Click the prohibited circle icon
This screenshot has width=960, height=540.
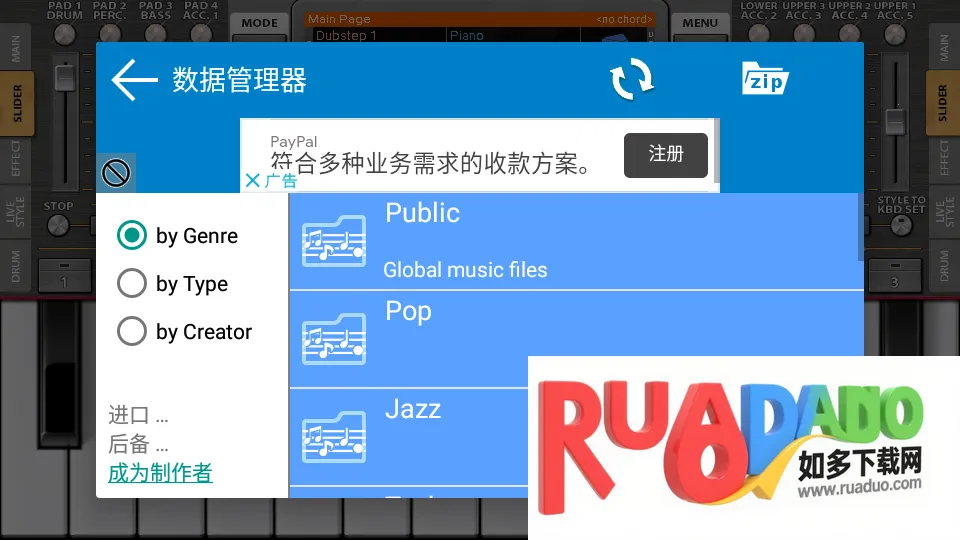(117, 174)
